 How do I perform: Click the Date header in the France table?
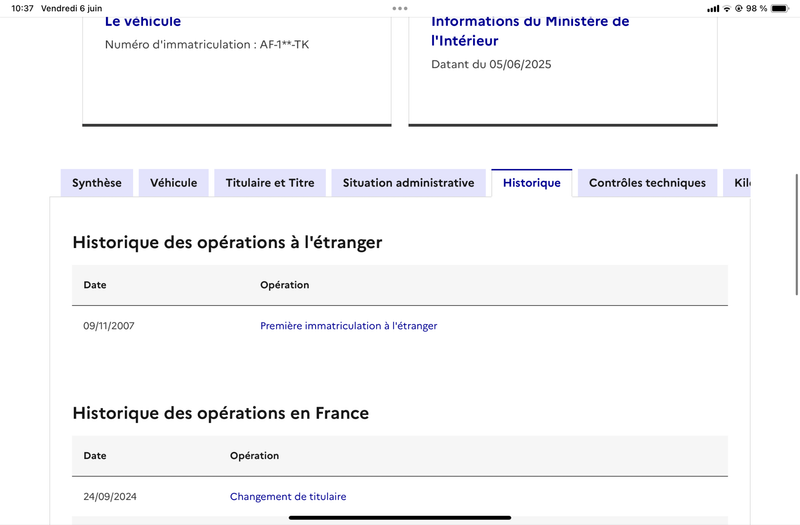pos(95,456)
